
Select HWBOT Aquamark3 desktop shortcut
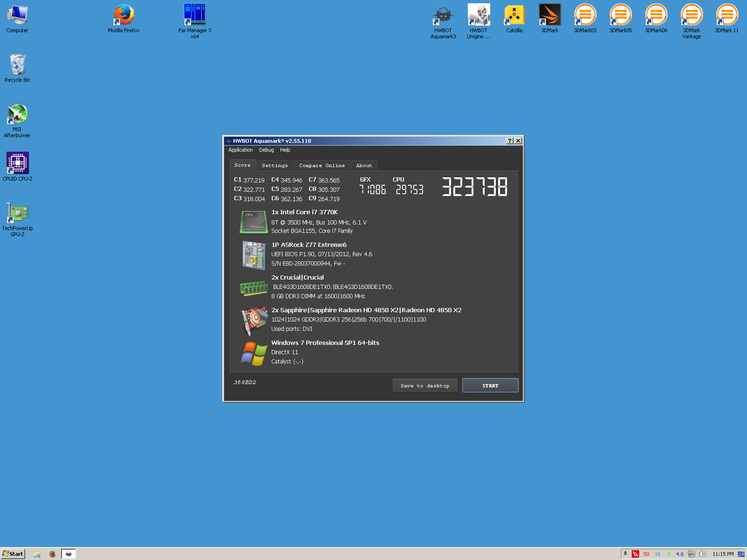tap(443, 21)
